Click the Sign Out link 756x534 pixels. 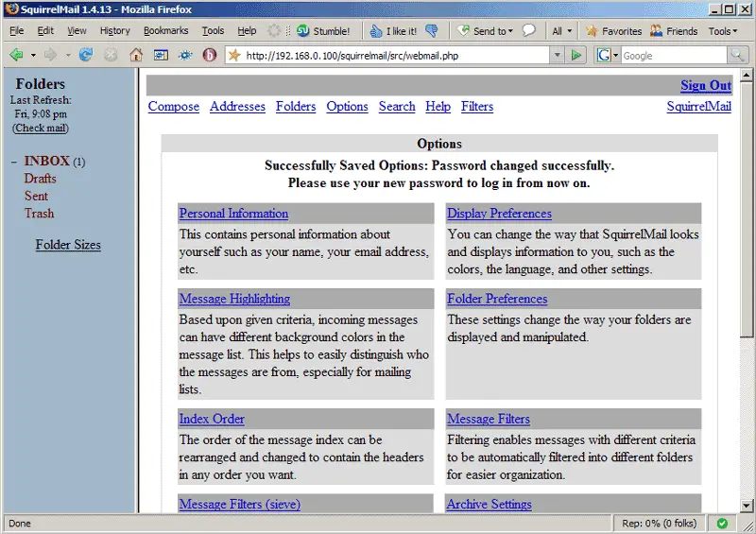pos(706,85)
